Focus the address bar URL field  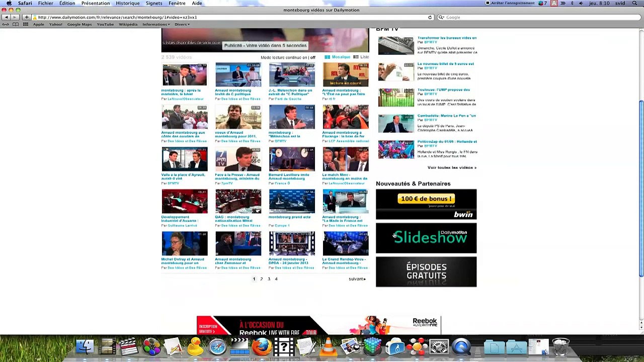click(x=229, y=17)
